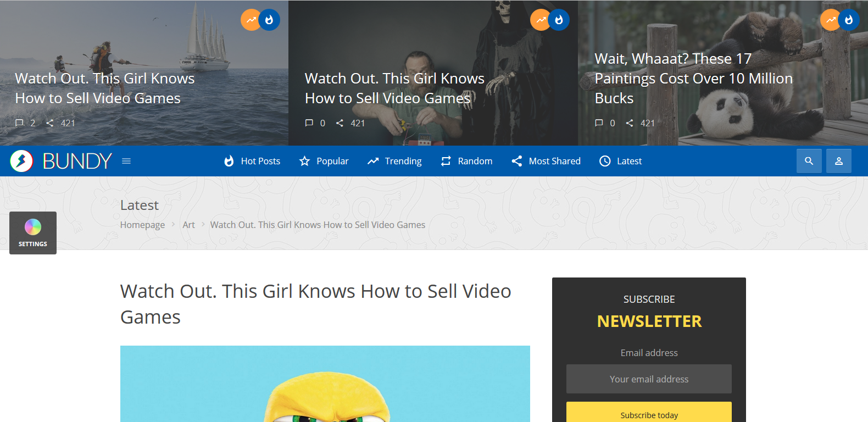Click the blue flame badge on skeleton post
The width and height of the screenshot is (868, 422).
coord(559,20)
